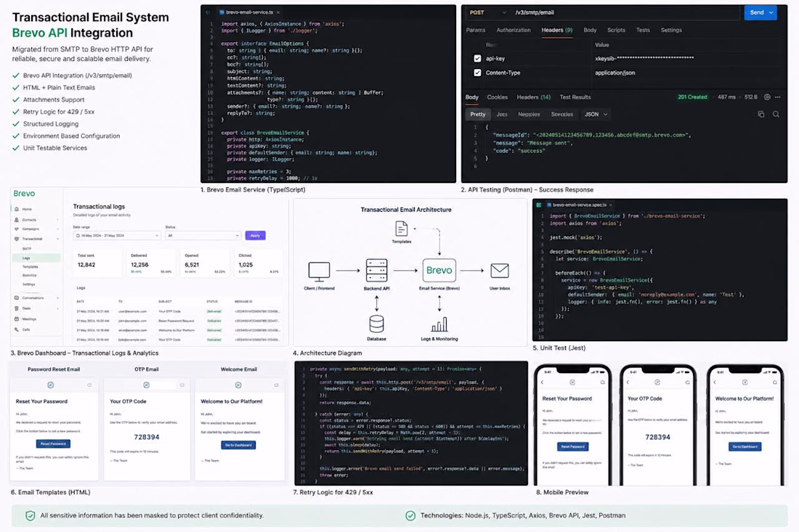Open Statistics in Brevo sidebar

(29, 275)
